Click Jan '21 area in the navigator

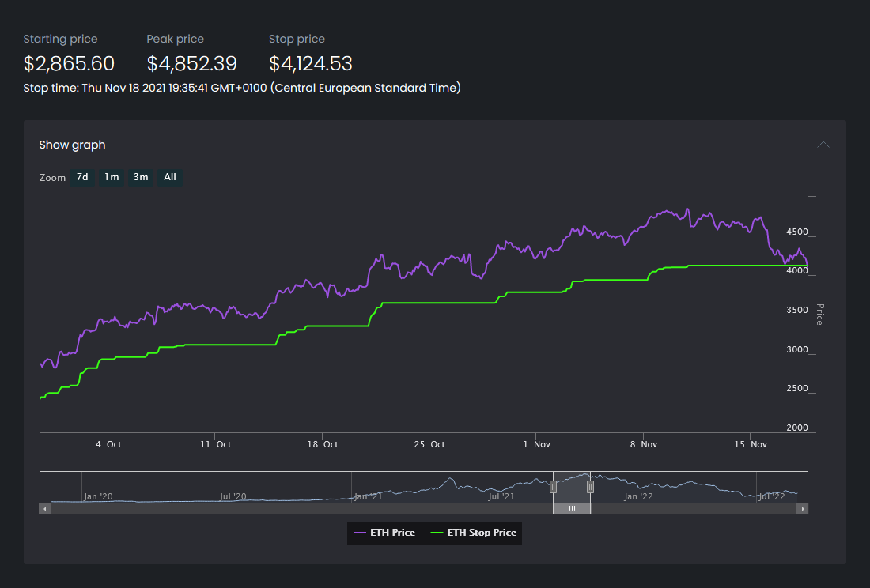click(x=369, y=496)
